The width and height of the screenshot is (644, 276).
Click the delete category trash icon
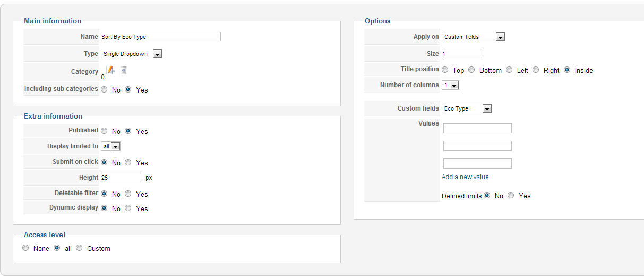click(x=123, y=70)
